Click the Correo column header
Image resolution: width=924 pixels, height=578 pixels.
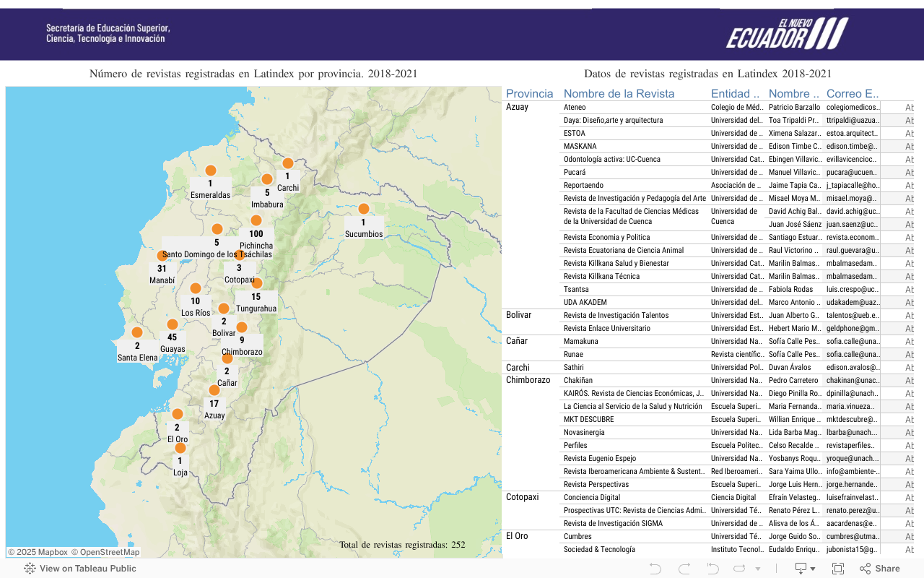[x=853, y=93]
